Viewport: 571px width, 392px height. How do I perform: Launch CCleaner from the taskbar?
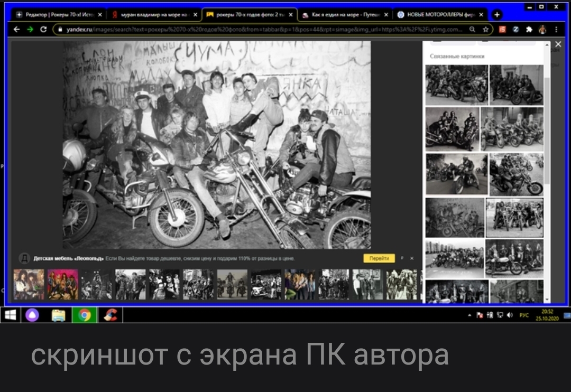(110, 315)
